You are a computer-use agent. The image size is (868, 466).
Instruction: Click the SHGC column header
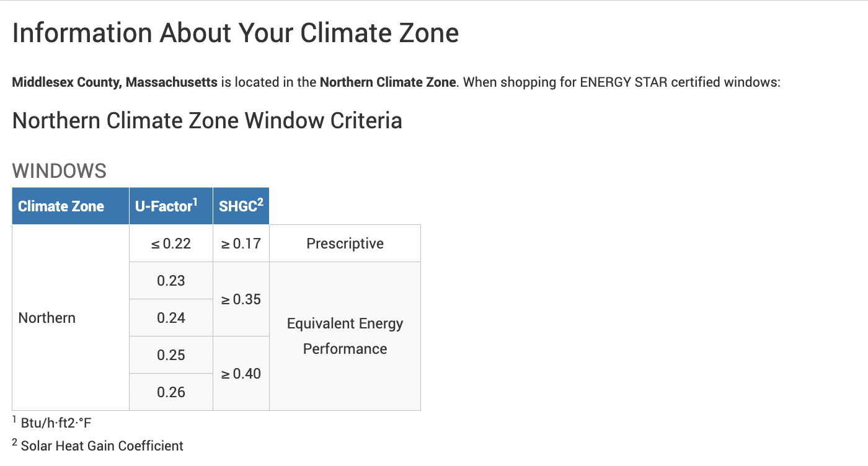(241, 206)
